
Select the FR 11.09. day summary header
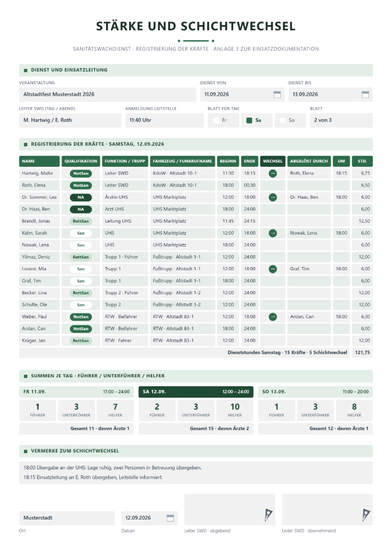coord(76,392)
